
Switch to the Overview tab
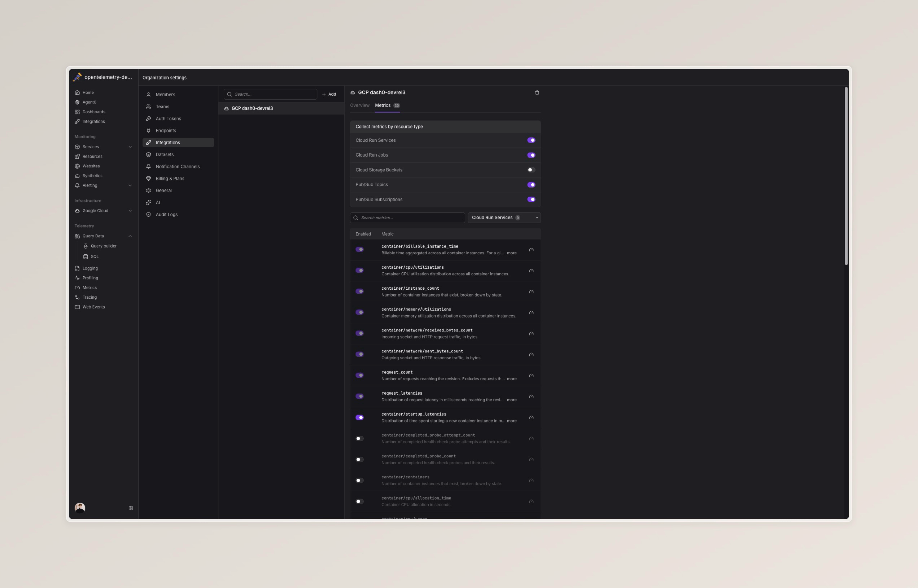(360, 105)
